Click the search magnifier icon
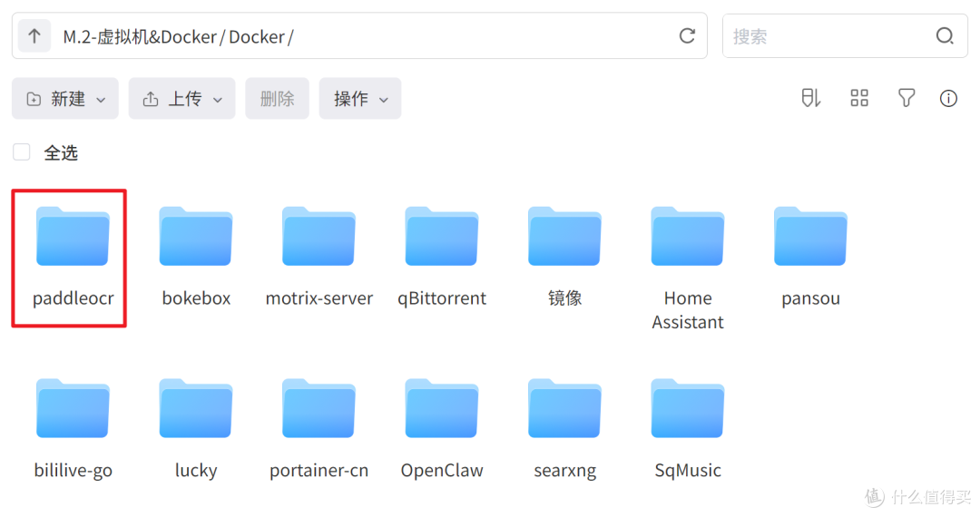Viewport: 980px width, 517px height. click(945, 36)
